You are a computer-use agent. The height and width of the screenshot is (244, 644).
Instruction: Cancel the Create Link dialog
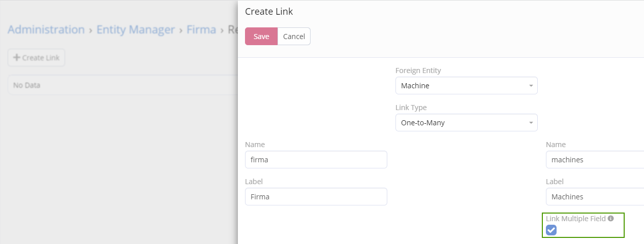pyautogui.click(x=294, y=37)
